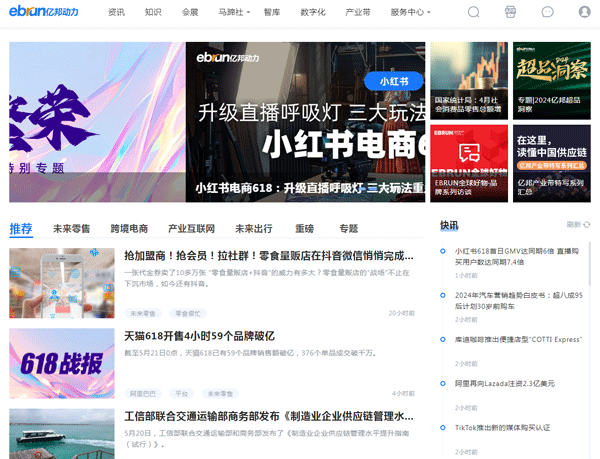Open the shop icon in header

(510, 12)
